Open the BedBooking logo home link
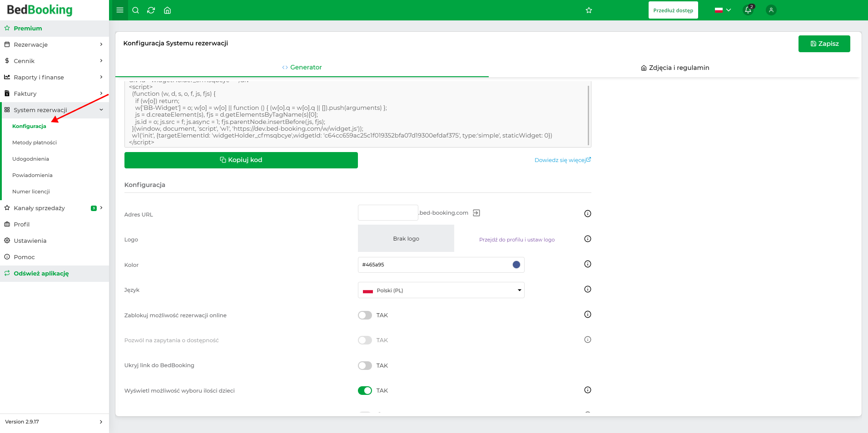The image size is (868, 433). pyautogui.click(x=40, y=10)
